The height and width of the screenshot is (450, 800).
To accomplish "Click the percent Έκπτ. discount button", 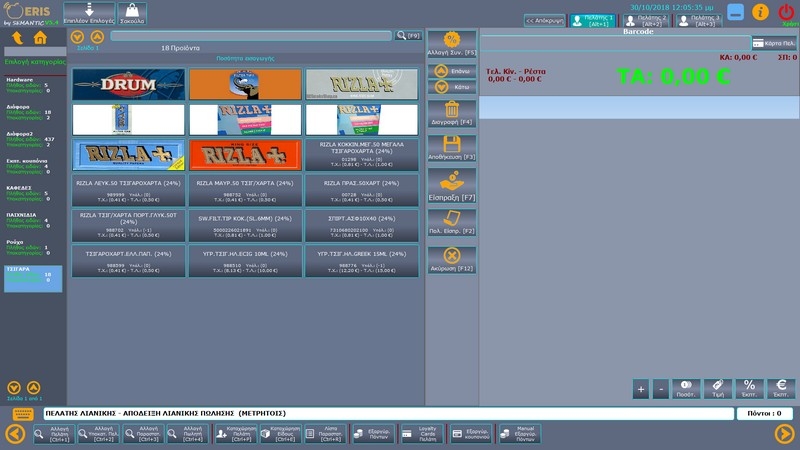I will coord(749,389).
